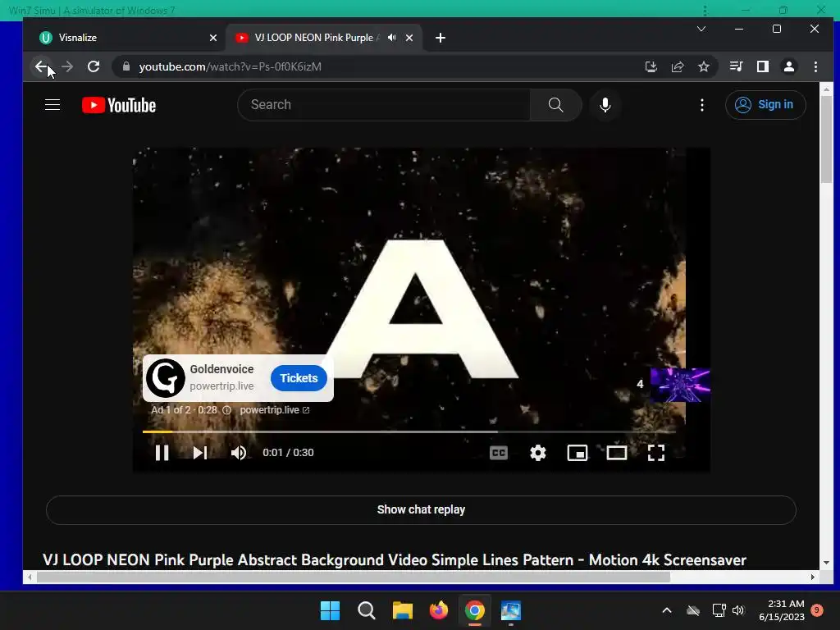Click the VJ LOOP NEON video title
The width and height of the screenshot is (840, 630).
pyautogui.click(x=395, y=559)
